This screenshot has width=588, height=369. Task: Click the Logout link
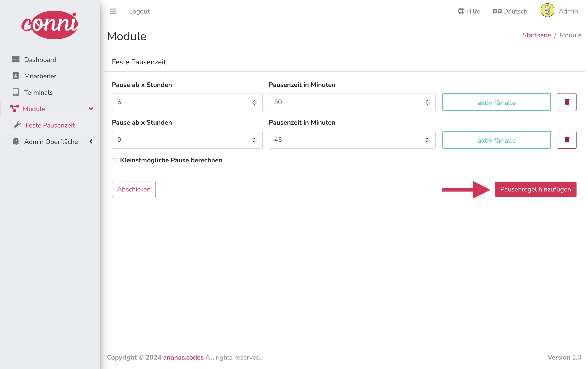(139, 11)
